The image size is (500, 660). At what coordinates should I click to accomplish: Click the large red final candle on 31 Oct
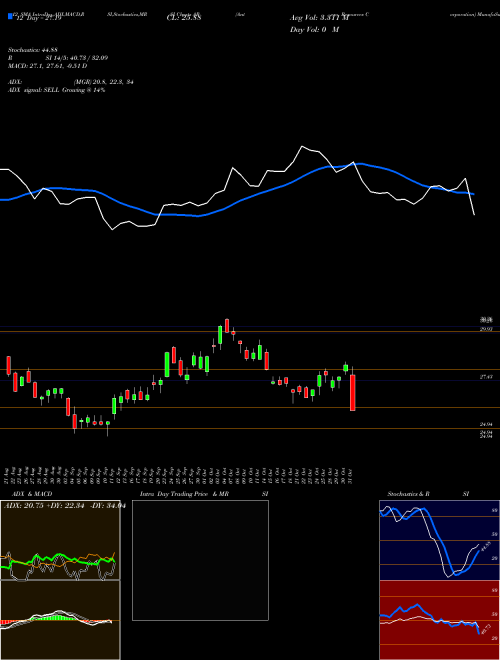(352, 392)
